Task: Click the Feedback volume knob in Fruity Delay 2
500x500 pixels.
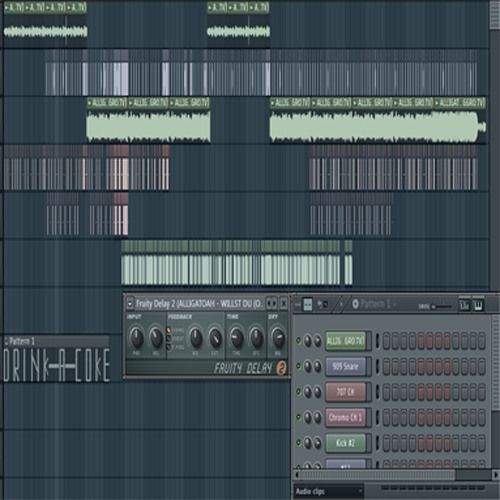Action: pyautogui.click(x=196, y=337)
